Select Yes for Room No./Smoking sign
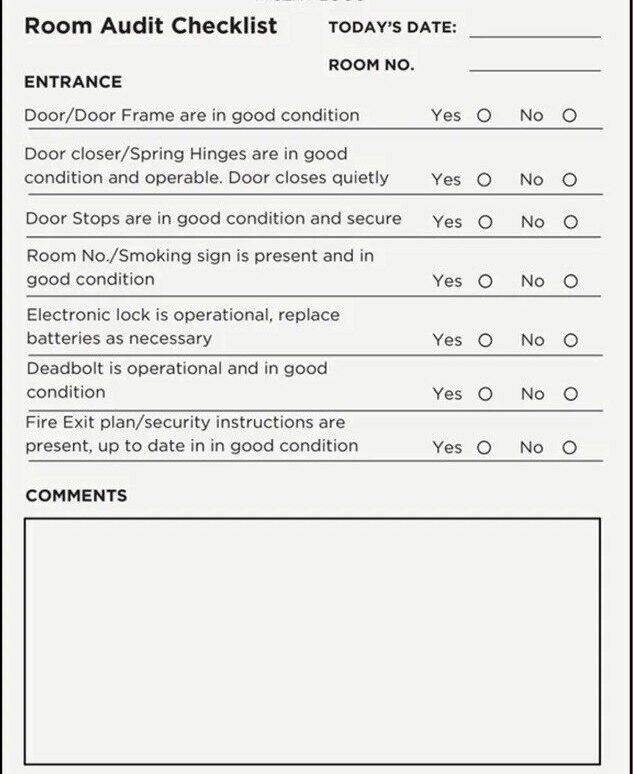633x774 pixels. click(485, 281)
